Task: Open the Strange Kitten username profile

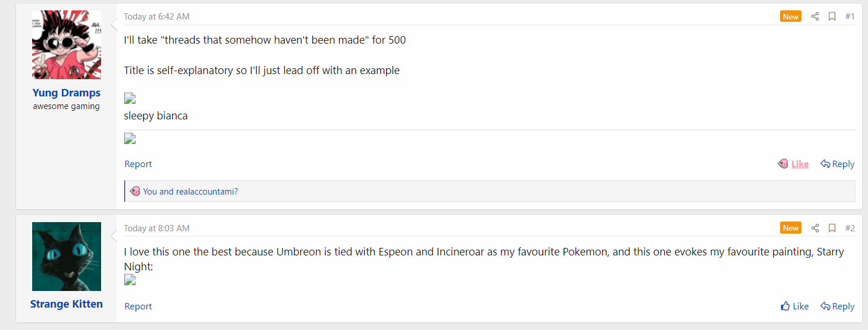Action: click(x=67, y=304)
